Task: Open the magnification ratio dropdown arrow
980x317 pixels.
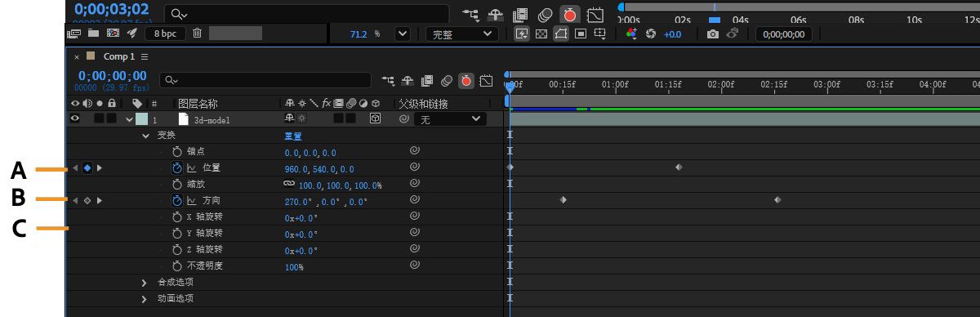Action: [402, 34]
